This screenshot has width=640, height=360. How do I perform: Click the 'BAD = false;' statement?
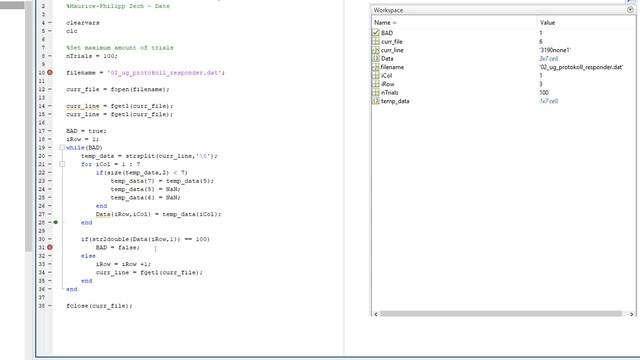click(x=118, y=247)
